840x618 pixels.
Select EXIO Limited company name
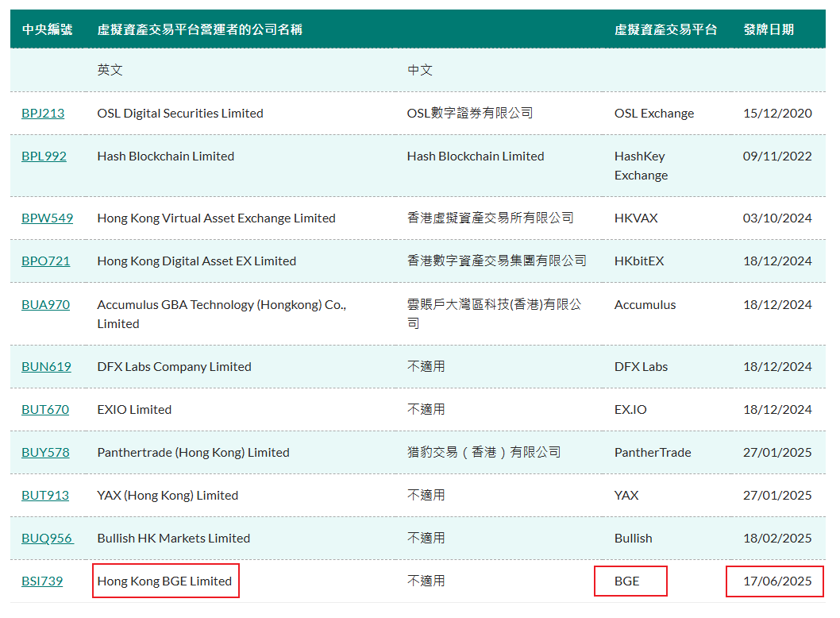point(134,410)
